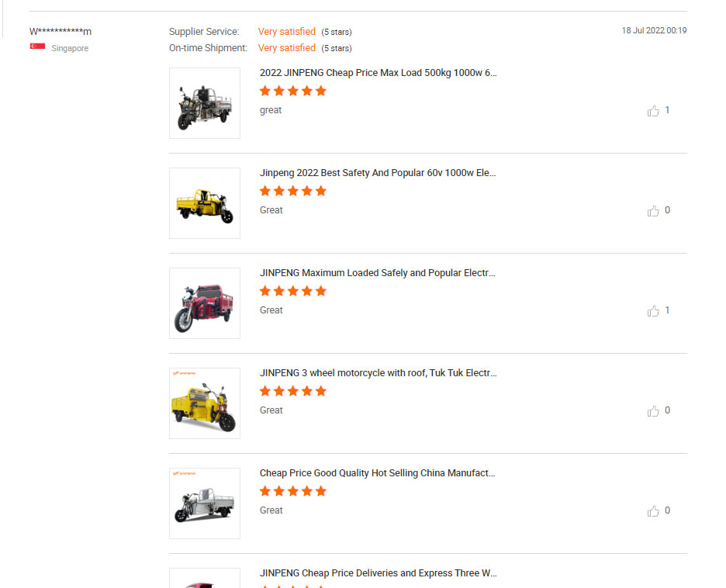Like the 'Cheap Price Good Quality' review with the thumbs-up icon
The width and height of the screenshot is (726, 588).
pos(653,510)
